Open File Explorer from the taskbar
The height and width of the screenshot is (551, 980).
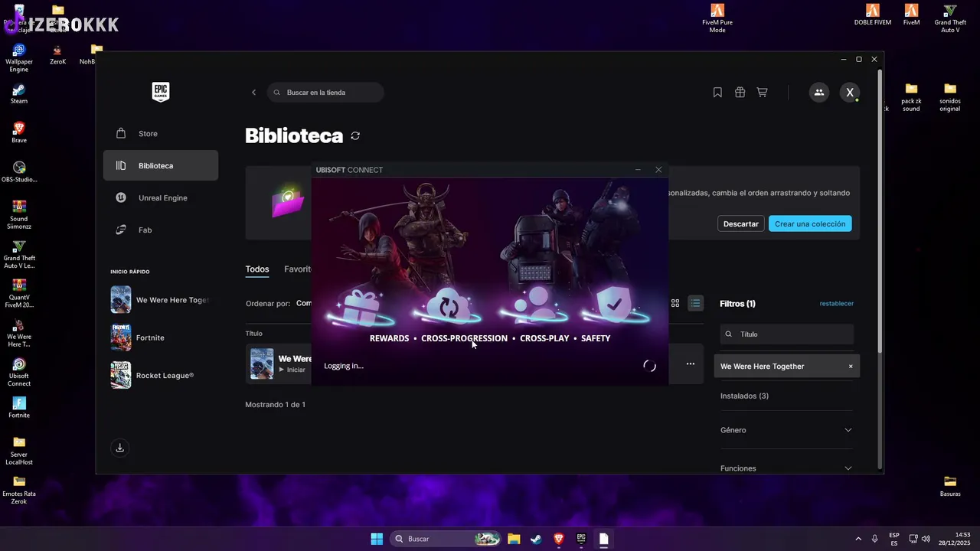pyautogui.click(x=514, y=539)
